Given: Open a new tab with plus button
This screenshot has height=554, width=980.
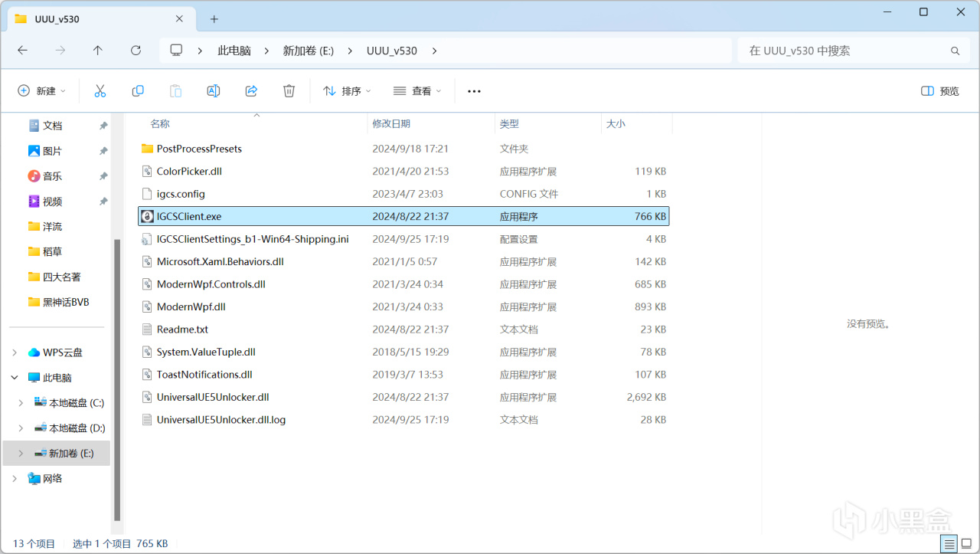Looking at the screenshot, I should 214,18.
